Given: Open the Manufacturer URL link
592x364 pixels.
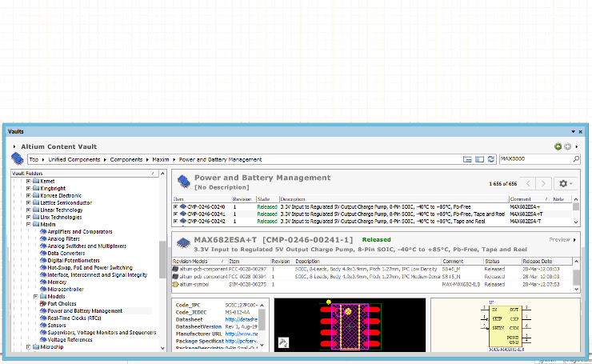Looking at the screenshot, I should (x=242, y=334).
